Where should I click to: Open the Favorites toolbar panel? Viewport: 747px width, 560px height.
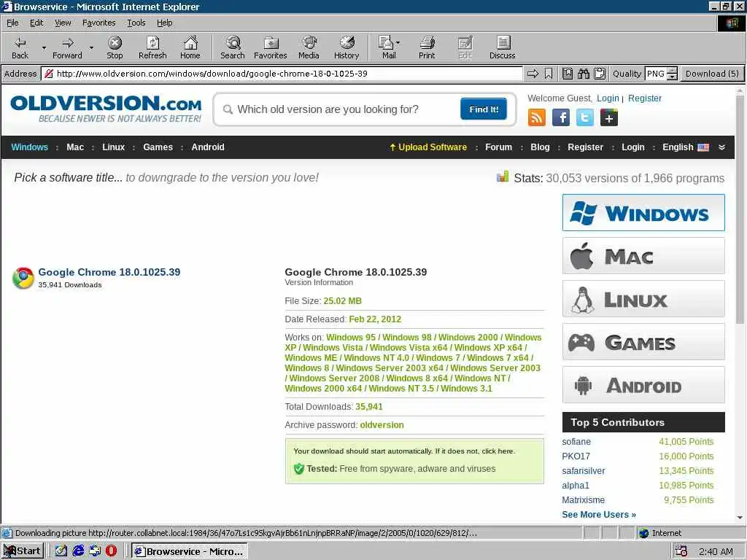coord(270,47)
